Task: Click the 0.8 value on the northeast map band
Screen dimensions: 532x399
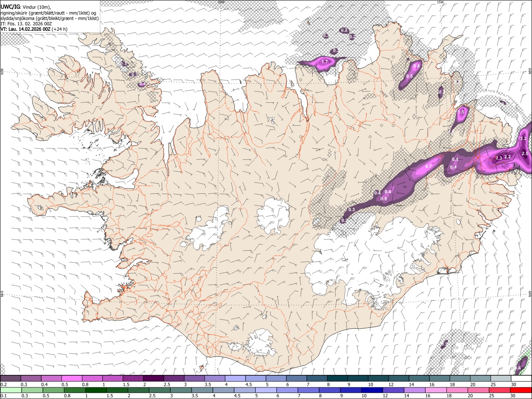Action: [416, 66]
